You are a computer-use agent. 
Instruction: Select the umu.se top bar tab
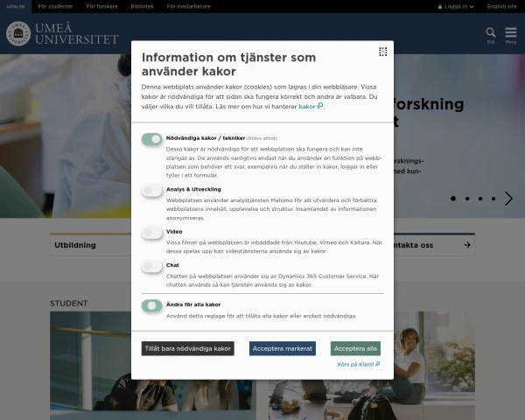16,6
